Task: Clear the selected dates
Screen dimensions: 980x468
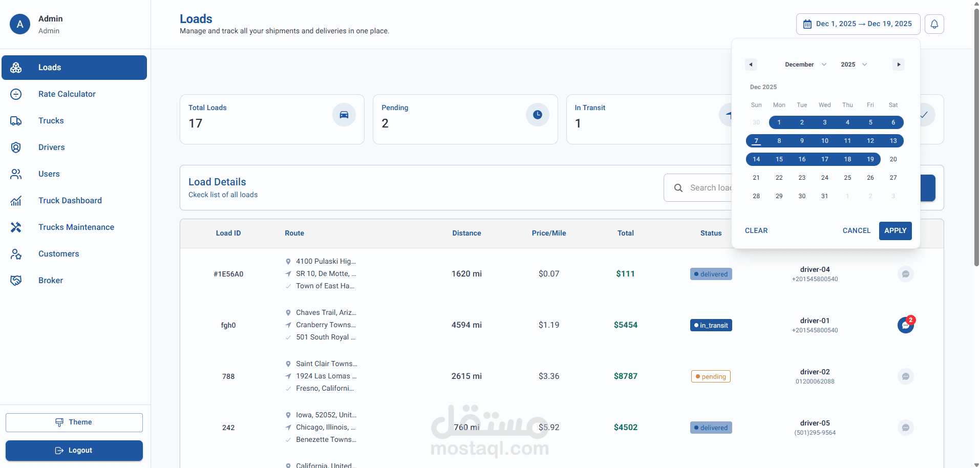Action: pyautogui.click(x=756, y=231)
